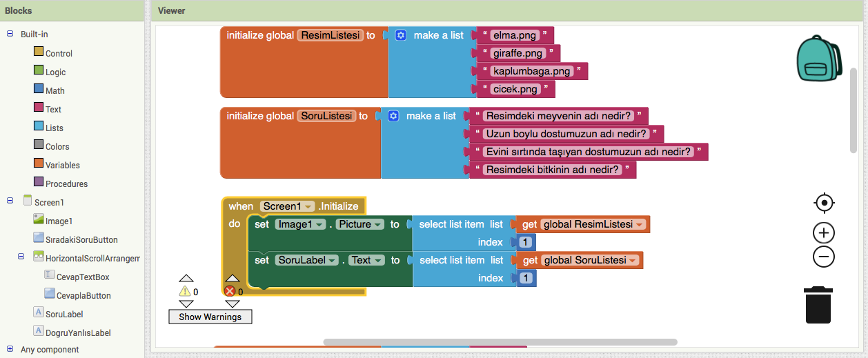Click the elma.png text block

(515, 35)
